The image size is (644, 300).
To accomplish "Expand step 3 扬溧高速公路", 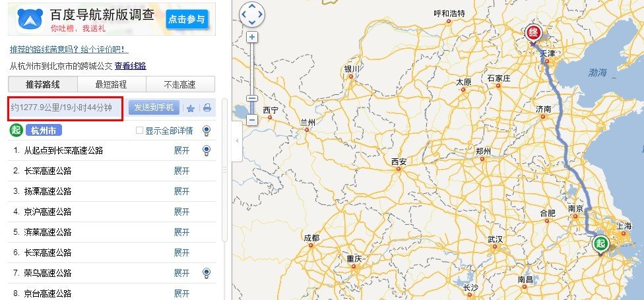I will pos(181,191).
